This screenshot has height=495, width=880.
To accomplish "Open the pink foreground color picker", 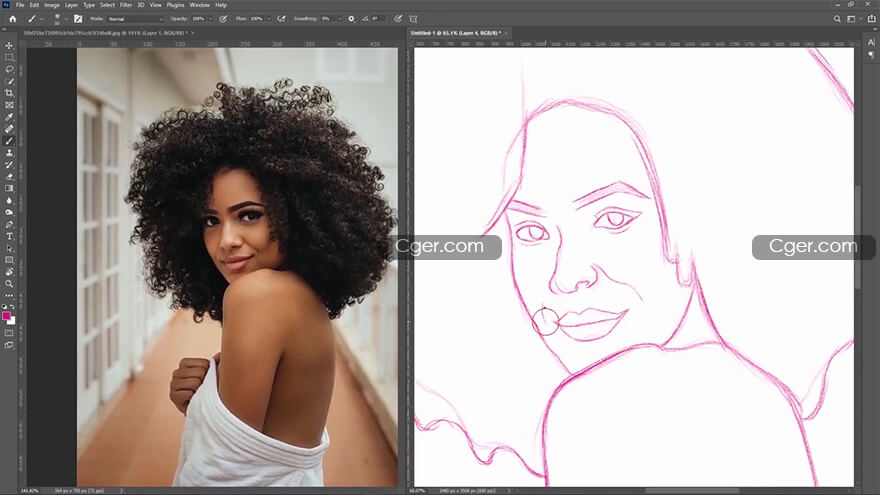I will click(6, 316).
